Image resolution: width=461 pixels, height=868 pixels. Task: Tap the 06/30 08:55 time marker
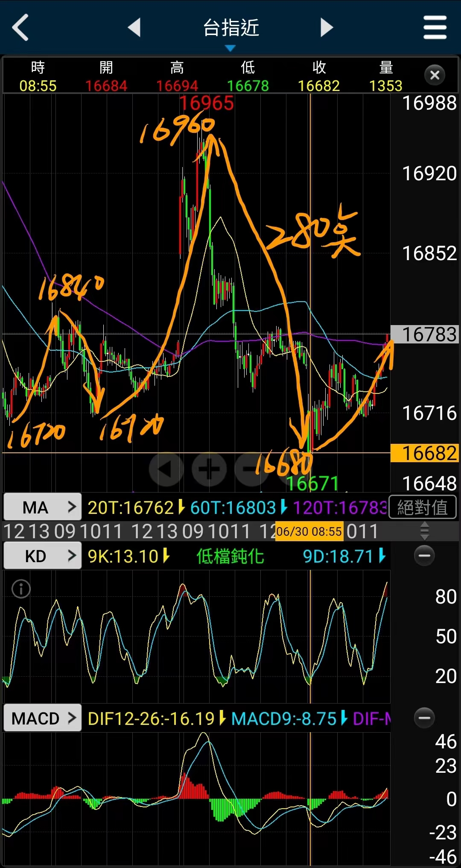pyautogui.click(x=309, y=531)
